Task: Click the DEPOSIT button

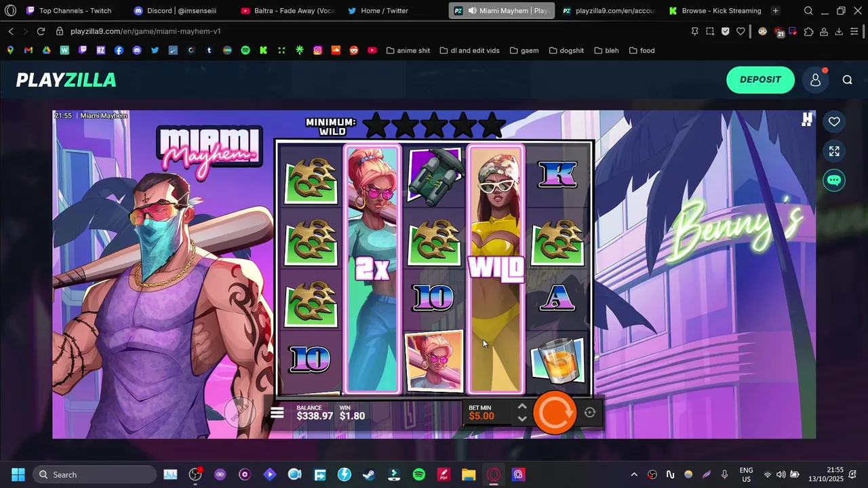Action: pos(760,80)
